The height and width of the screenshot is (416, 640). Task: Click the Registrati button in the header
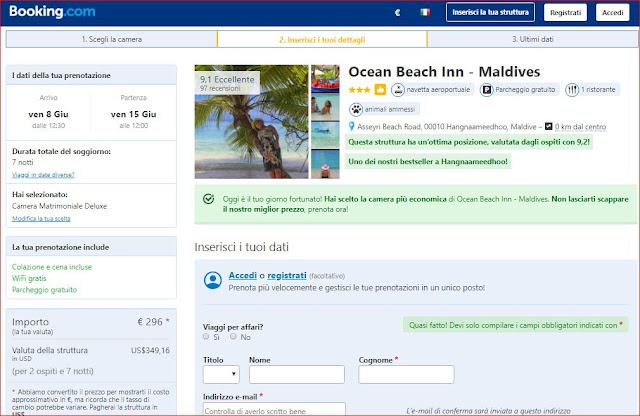pos(565,13)
